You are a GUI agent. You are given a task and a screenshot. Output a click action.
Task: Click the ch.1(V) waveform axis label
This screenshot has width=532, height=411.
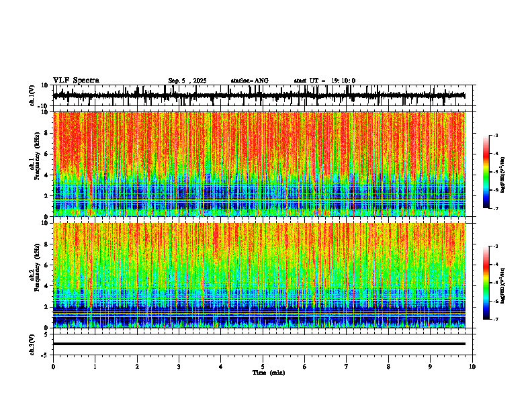(32, 95)
